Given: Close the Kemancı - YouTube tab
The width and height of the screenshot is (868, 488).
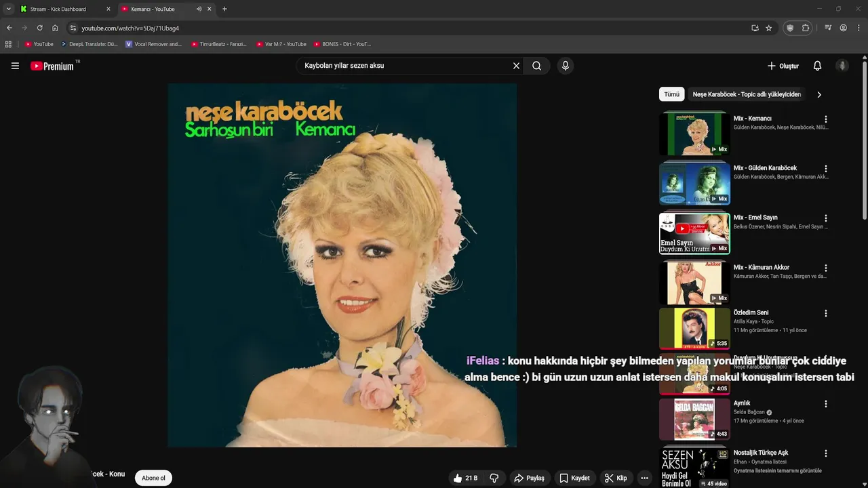Looking at the screenshot, I should 210,9.
